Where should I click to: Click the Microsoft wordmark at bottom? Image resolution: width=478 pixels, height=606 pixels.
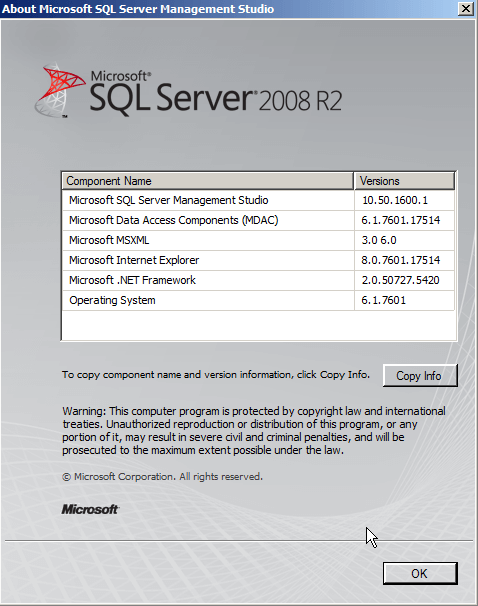point(90,509)
